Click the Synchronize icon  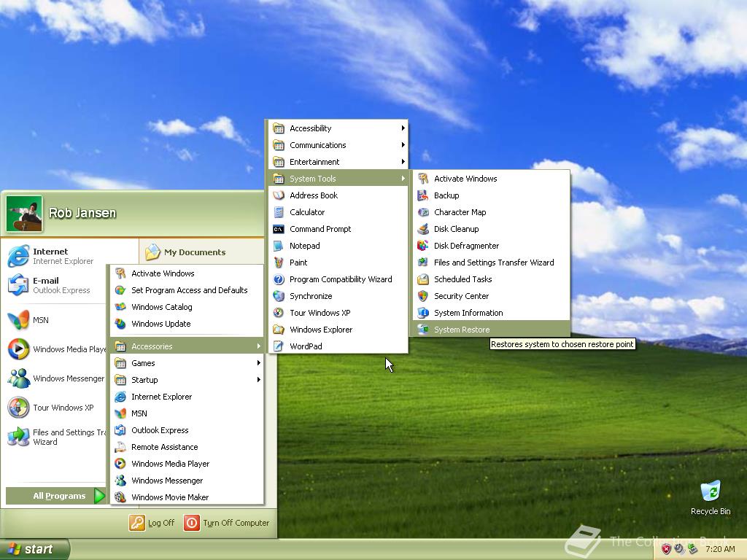[x=278, y=296]
